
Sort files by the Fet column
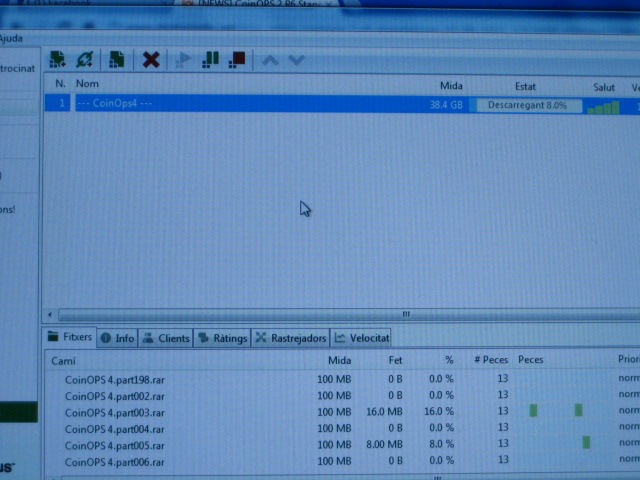pos(395,360)
